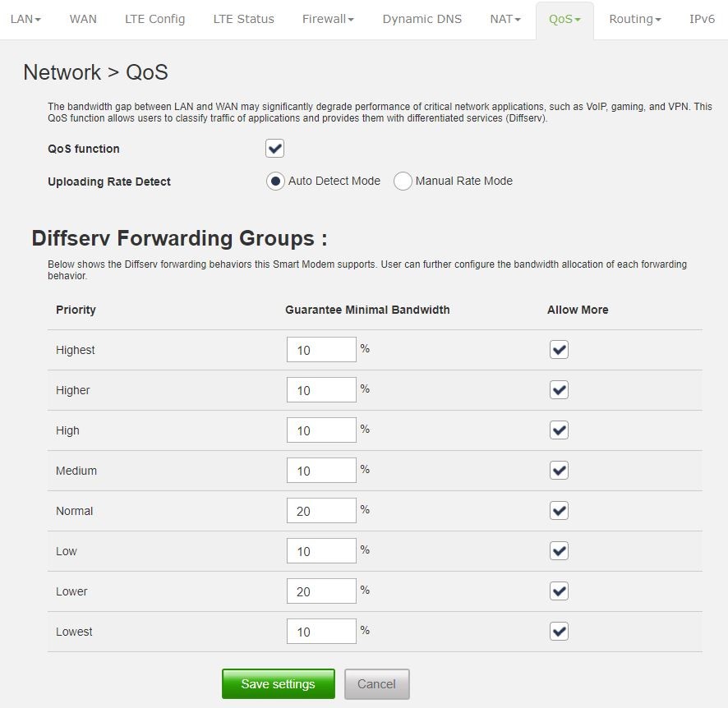Click the Guarantee Minimal Bandwidth column header
Viewport: 728px width, 708px height.
pyautogui.click(x=367, y=310)
